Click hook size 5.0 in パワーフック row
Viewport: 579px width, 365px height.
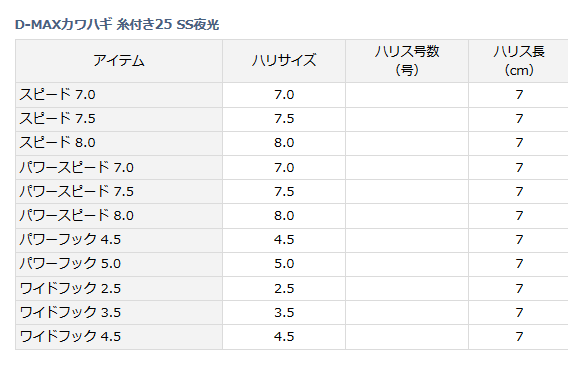click(284, 264)
